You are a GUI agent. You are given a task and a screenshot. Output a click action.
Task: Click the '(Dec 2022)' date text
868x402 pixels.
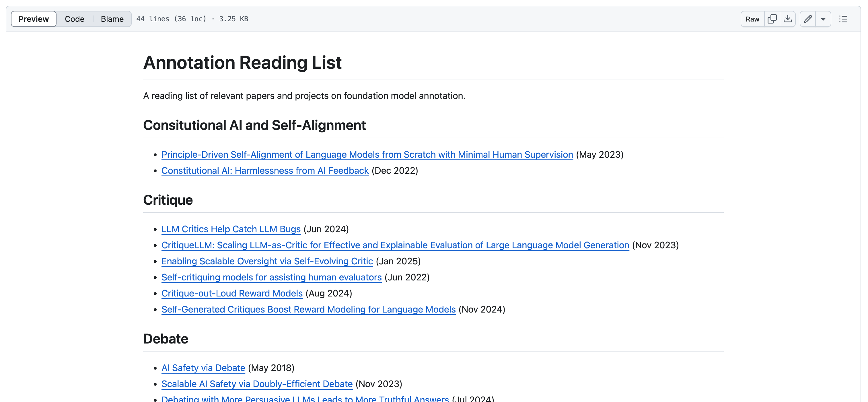pos(395,171)
